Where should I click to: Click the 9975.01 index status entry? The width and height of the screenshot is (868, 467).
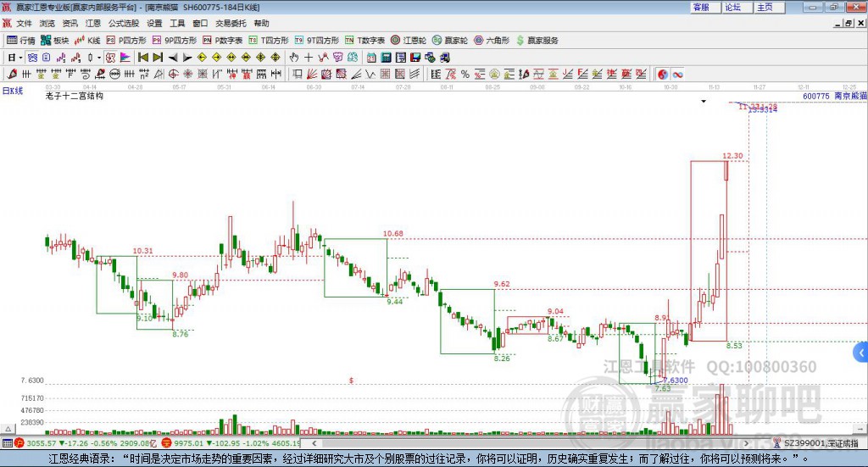tap(231, 443)
